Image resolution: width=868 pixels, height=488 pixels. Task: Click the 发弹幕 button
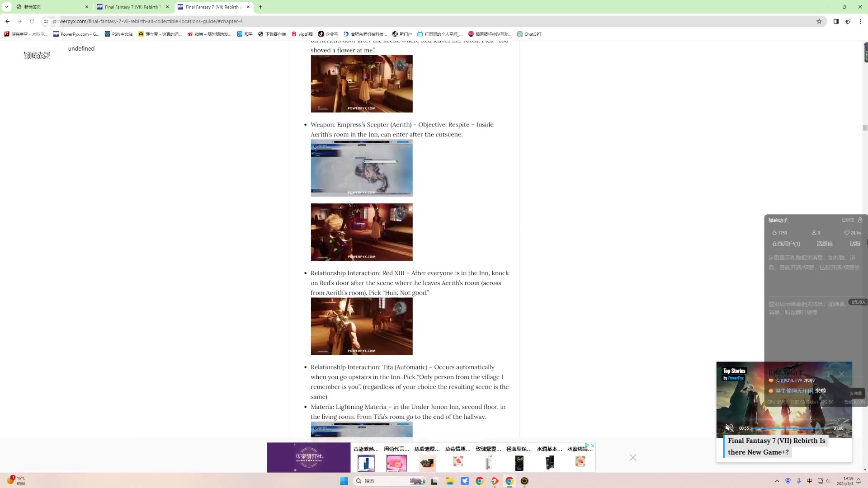point(855,394)
